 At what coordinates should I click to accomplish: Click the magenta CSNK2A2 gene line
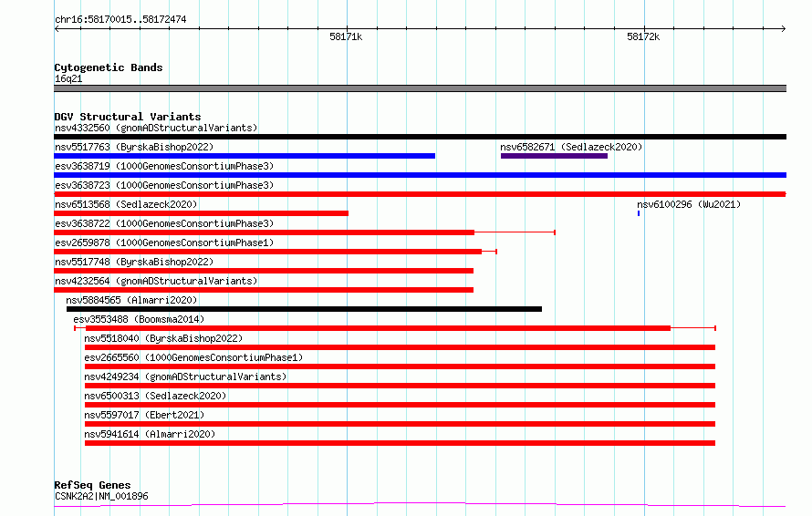420,505
